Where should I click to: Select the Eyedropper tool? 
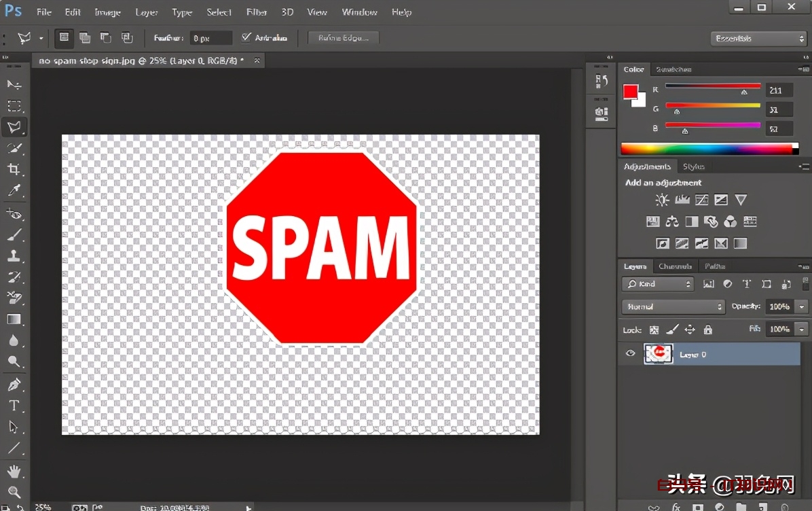[x=14, y=190]
